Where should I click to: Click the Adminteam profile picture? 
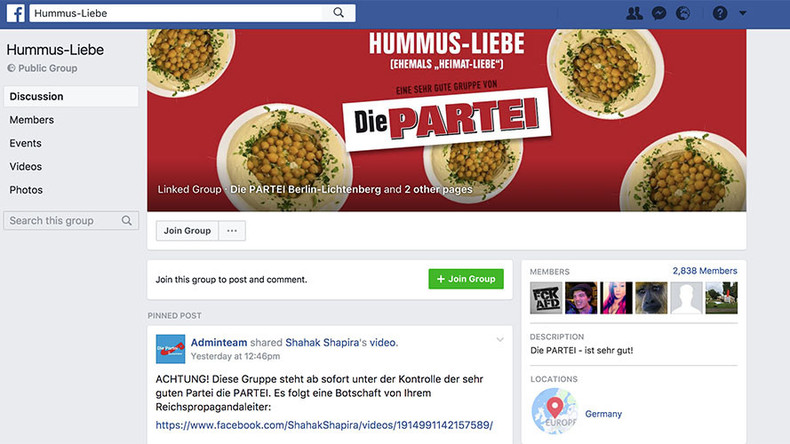pos(170,349)
